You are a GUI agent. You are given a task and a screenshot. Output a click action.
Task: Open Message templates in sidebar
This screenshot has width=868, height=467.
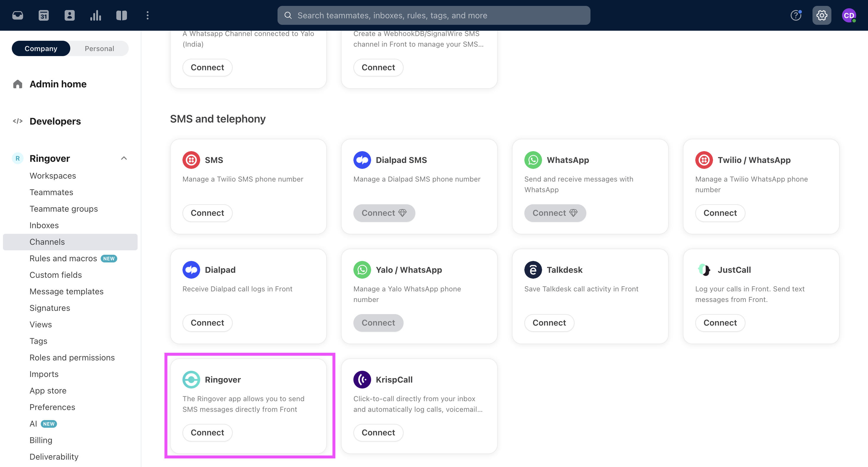[x=66, y=291]
